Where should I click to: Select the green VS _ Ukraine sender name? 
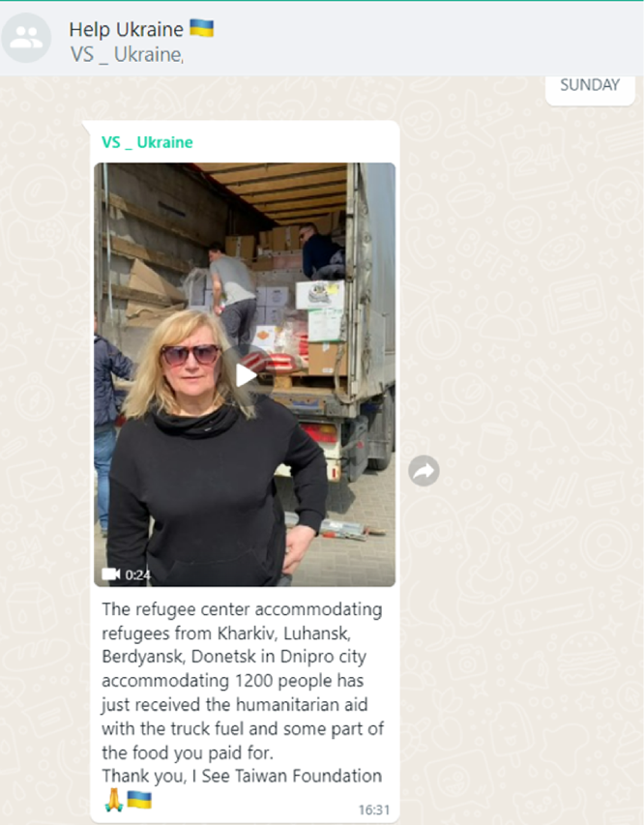pos(147,142)
